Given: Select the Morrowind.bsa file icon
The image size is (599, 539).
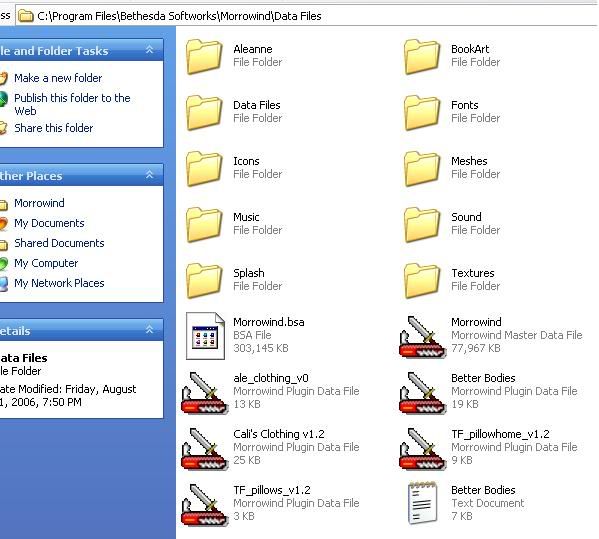Looking at the screenshot, I should pos(205,336).
